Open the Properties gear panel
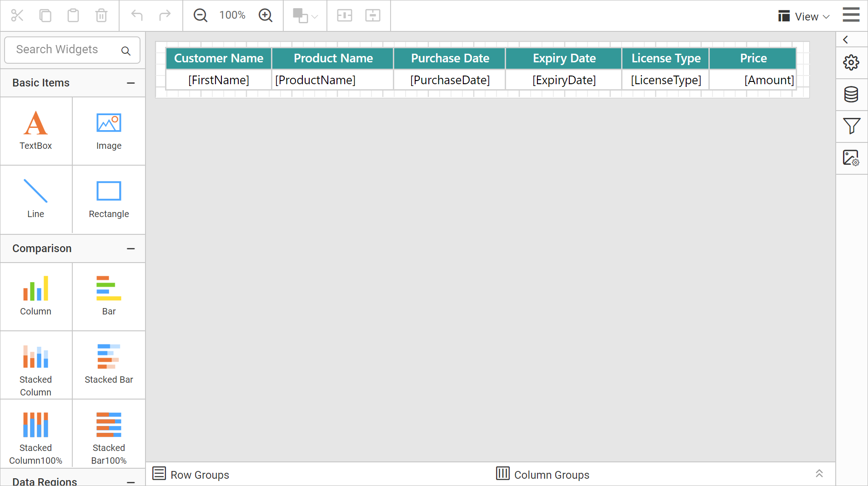 851,62
